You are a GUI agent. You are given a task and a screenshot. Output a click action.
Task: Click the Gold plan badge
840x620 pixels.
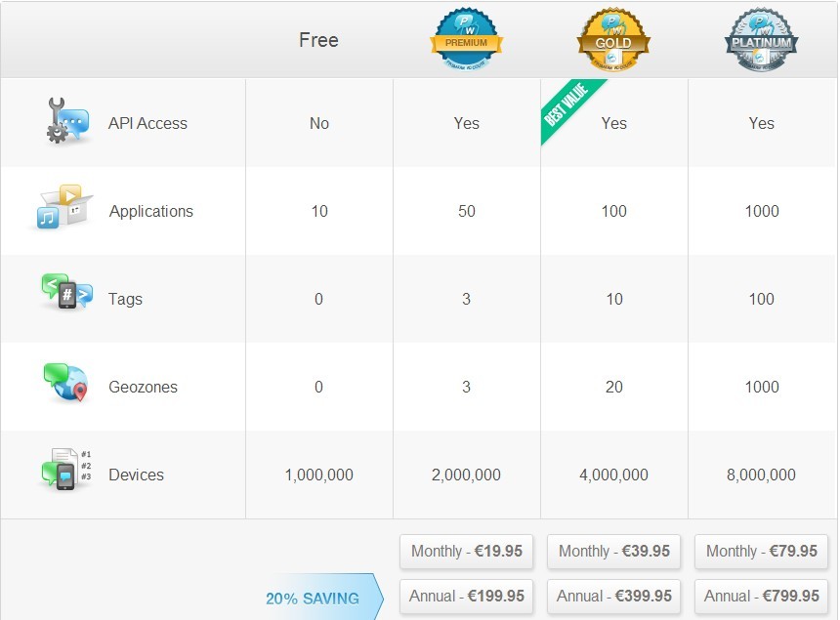[x=613, y=40]
